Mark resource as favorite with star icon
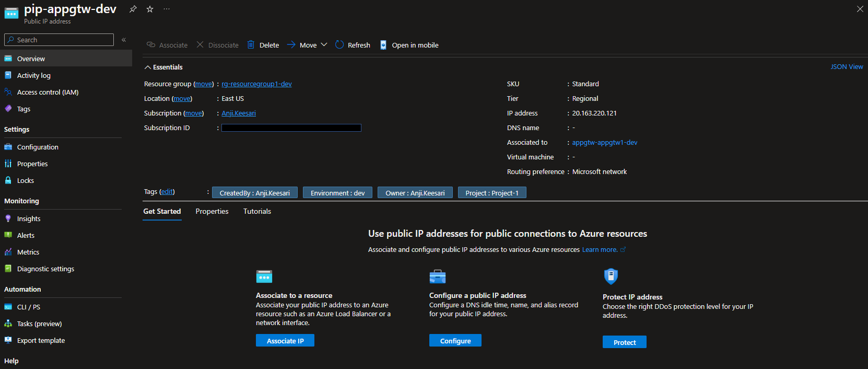Screen dimensions: 868x369 pos(150,9)
